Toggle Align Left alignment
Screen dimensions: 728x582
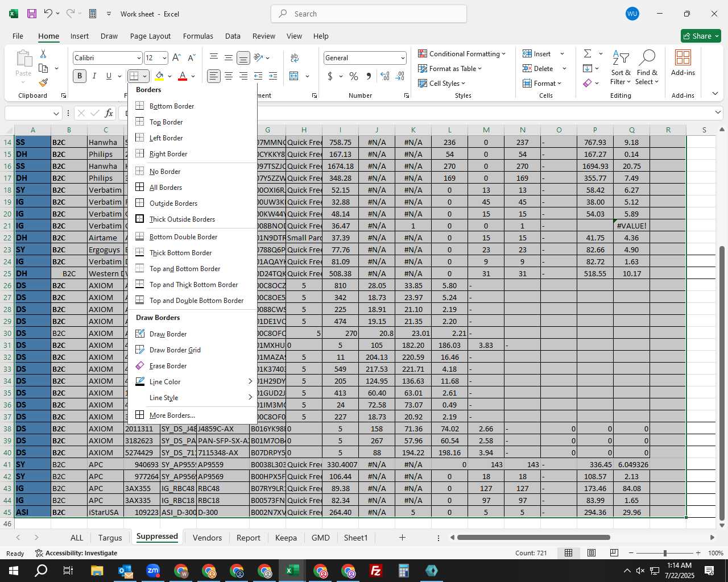214,76
